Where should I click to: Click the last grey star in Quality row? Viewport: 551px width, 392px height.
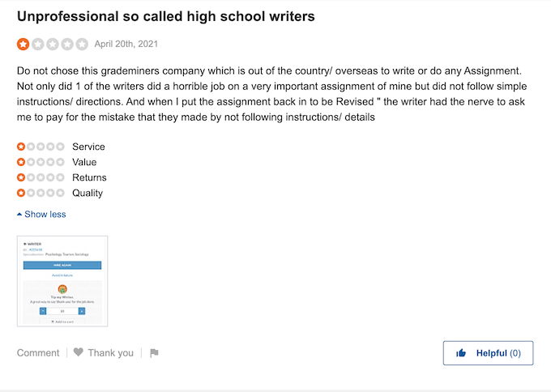(x=61, y=193)
